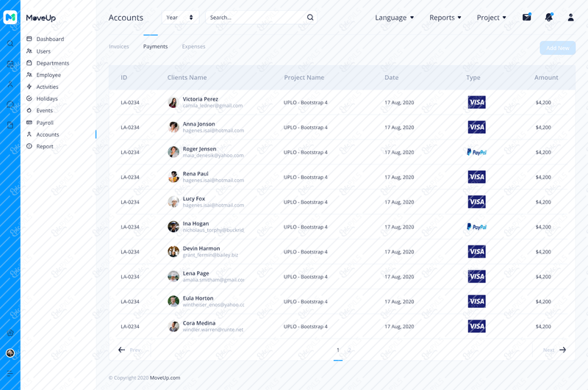The width and height of the screenshot is (588, 390).
Task: Click the Date column header
Action: click(x=392, y=78)
